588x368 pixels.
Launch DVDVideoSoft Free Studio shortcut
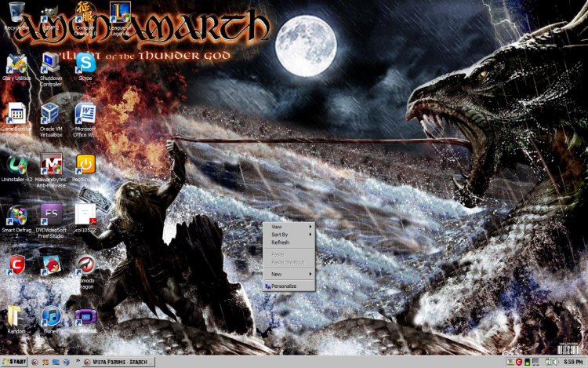pyautogui.click(x=51, y=222)
